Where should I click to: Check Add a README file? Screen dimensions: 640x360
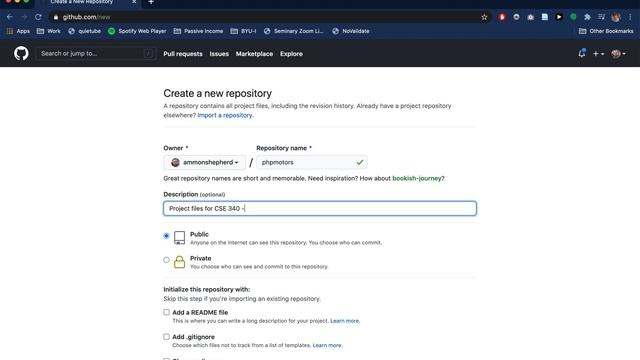[x=166, y=312]
